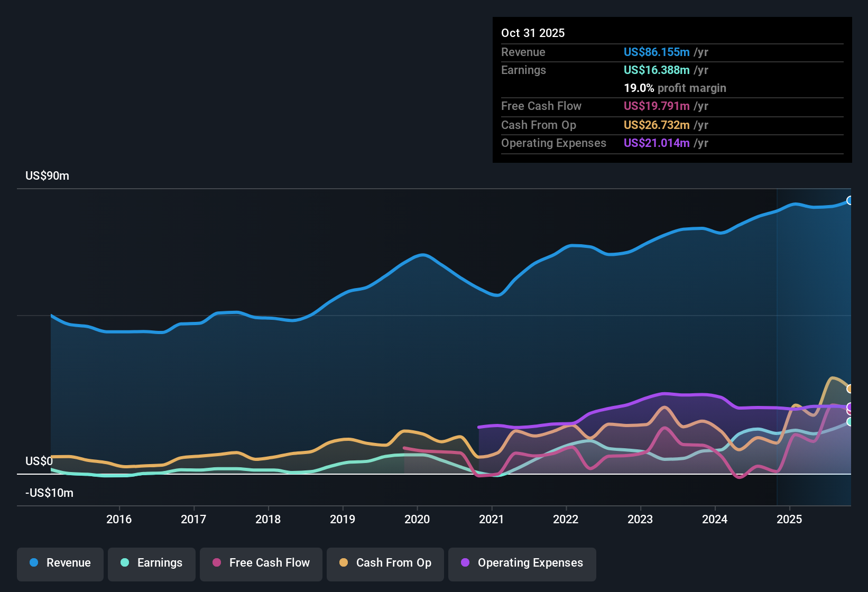The height and width of the screenshot is (592, 868).
Task: Select the blue Revenue legend dot
Action: [x=33, y=563]
